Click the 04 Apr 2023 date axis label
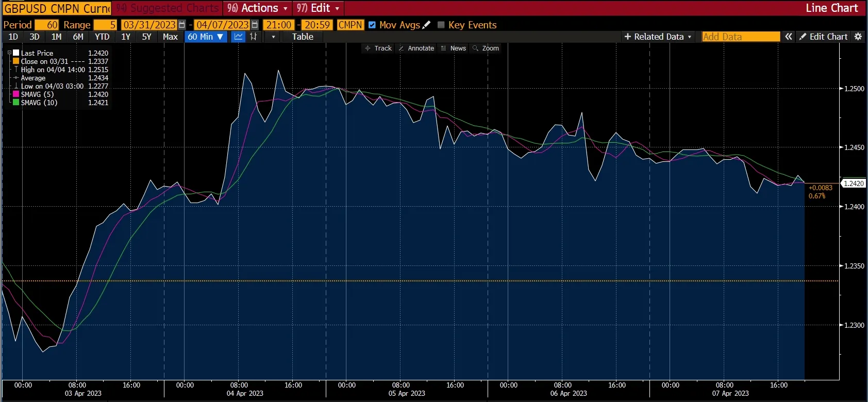 [245, 393]
